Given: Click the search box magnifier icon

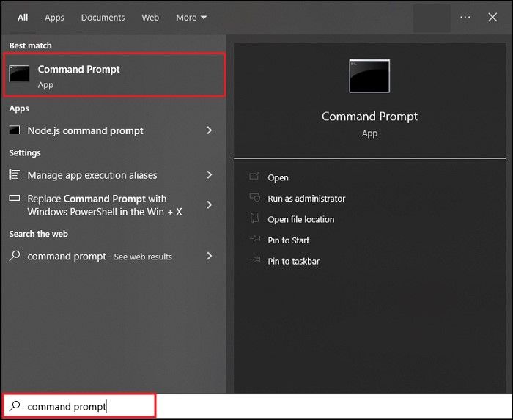Looking at the screenshot, I should (x=15, y=406).
